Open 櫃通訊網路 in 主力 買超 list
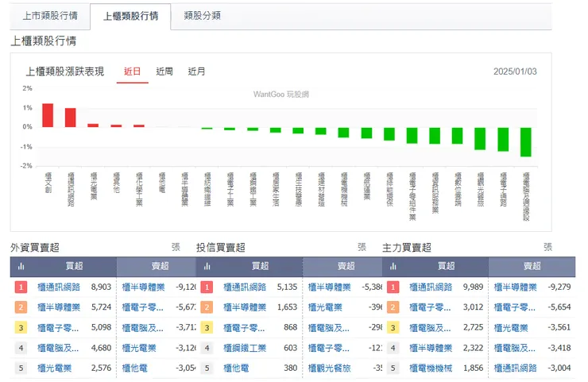588x382 pixels. [431, 287]
